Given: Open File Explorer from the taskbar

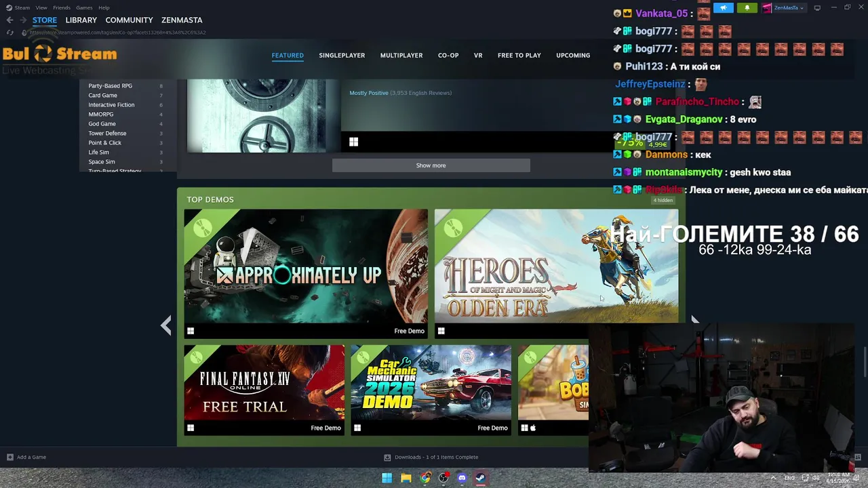Looking at the screenshot, I should pyautogui.click(x=406, y=478).
